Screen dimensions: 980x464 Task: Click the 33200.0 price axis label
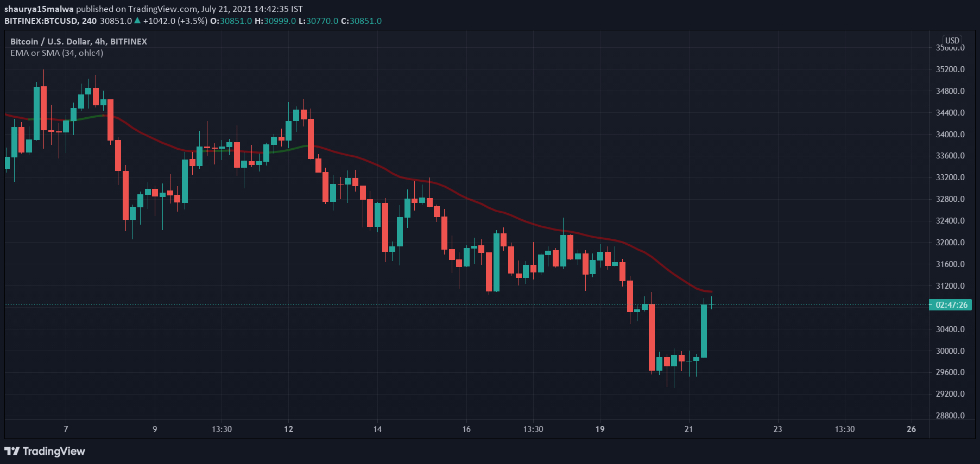coord(950,177)
